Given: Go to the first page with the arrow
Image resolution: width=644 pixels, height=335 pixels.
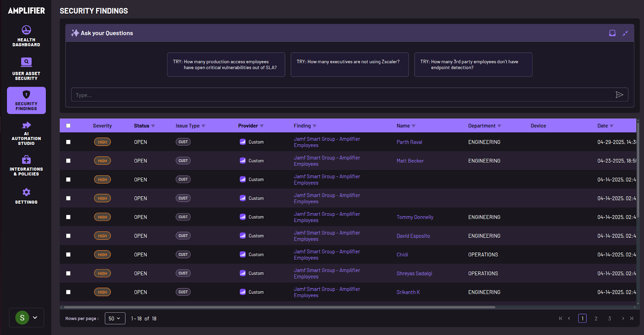Looking at the screenshot, I should (560, 318).
